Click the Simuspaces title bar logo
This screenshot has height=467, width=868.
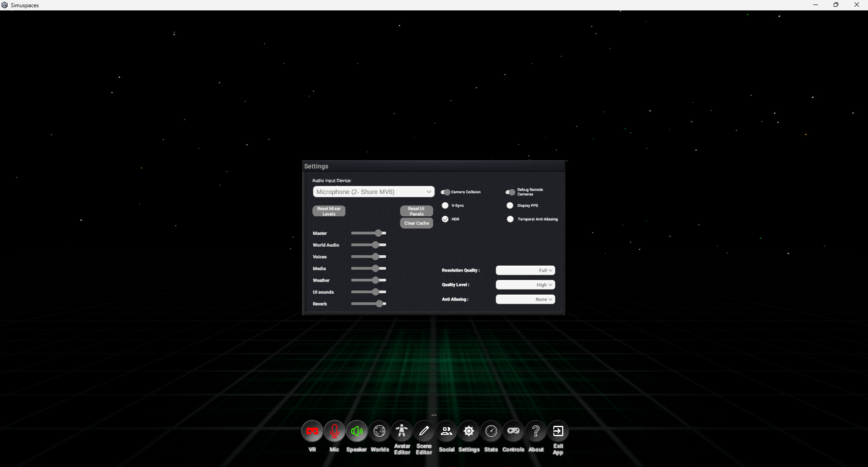click(5, 5)
